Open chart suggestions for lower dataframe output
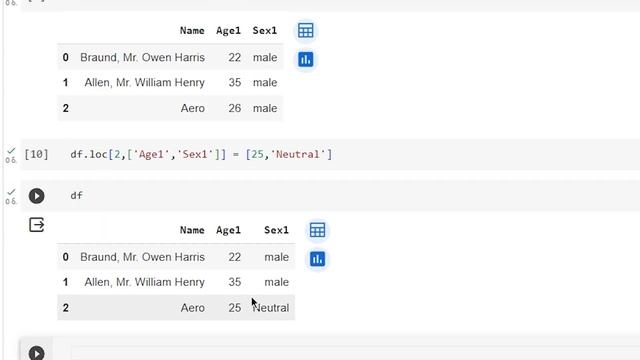 coord(318,259)
